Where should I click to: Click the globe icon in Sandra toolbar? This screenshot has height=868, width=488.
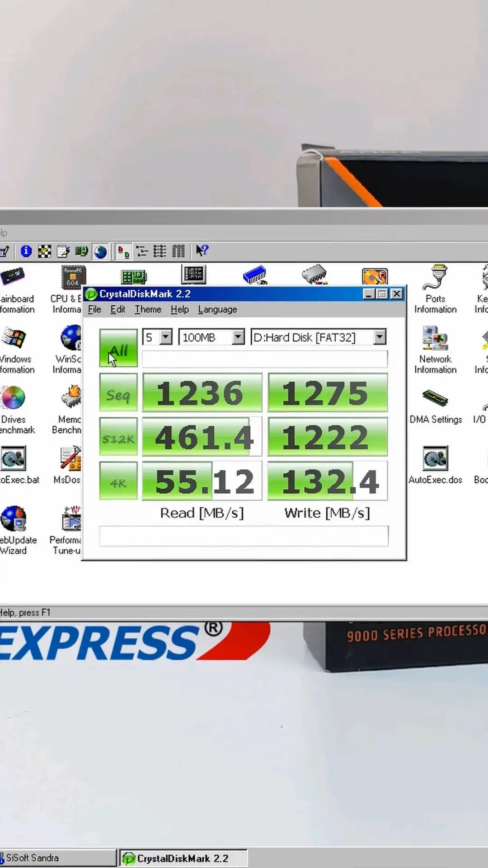[100, 251]
